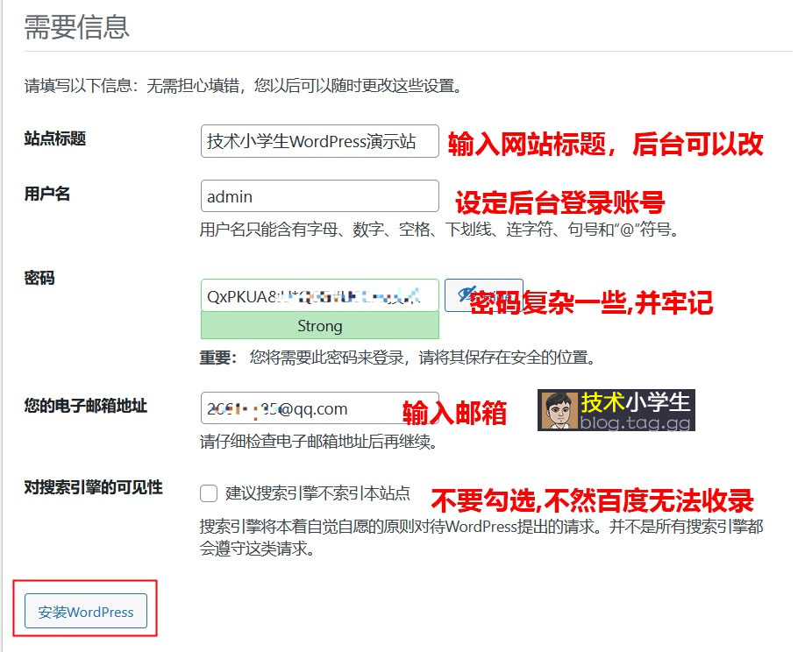Click the 对搜索引擎的可见性 label

(94, 487)
